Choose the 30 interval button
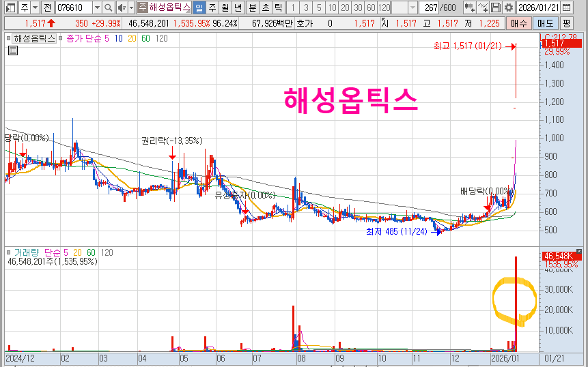Viewport: 588px width, 367px height. (x=358, y=7)
